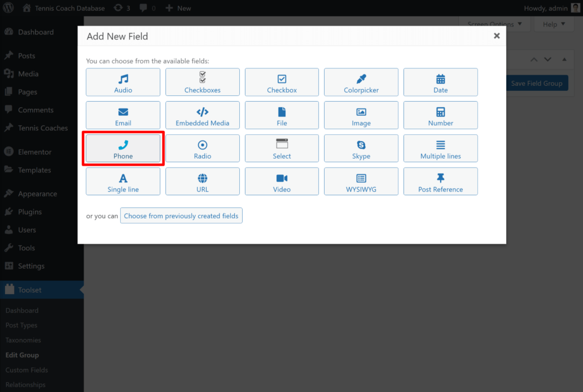
Task: Add a Date field
Action: pos(440,82)
